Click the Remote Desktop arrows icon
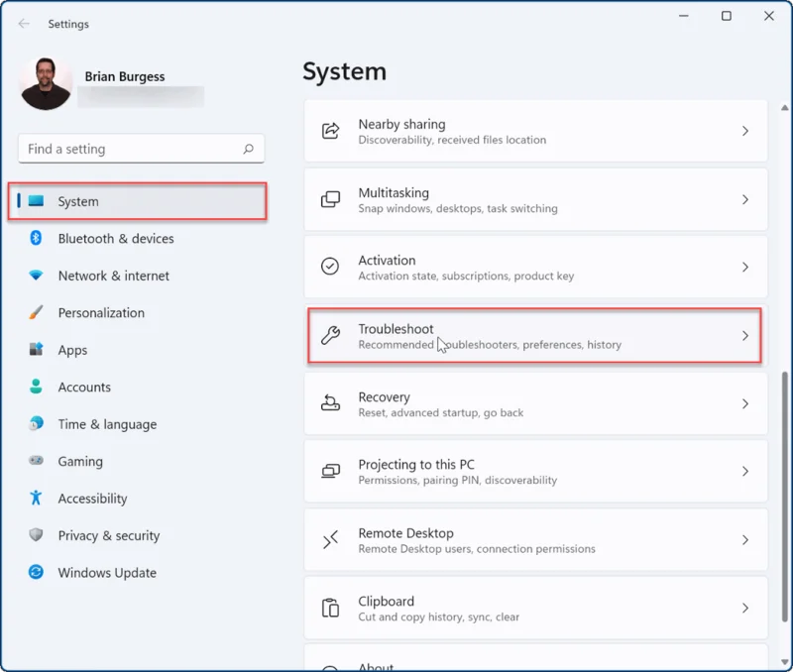Image resolution: width=793 pixels, height=672 pixels. 330,539
